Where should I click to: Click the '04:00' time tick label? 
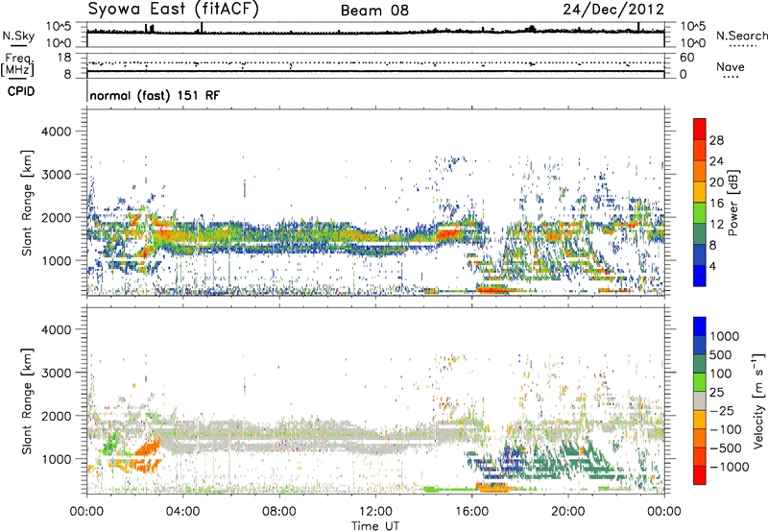(182, 512)
